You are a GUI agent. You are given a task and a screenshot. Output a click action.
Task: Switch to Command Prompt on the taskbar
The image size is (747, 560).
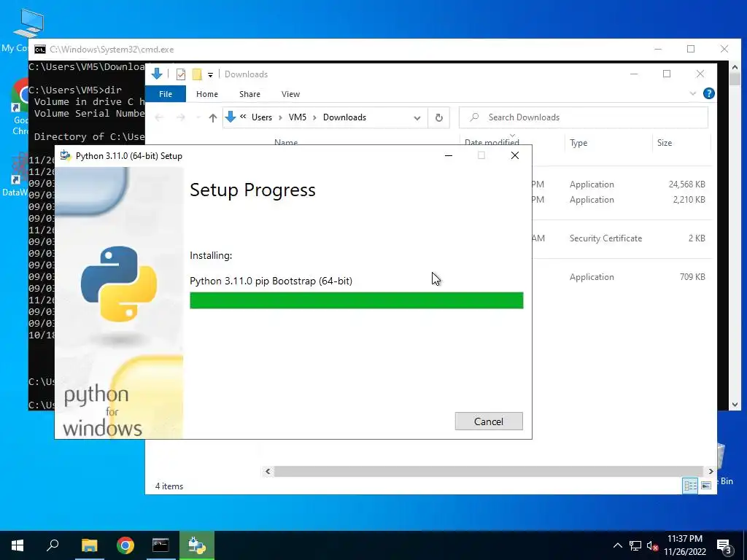[160, 545]
